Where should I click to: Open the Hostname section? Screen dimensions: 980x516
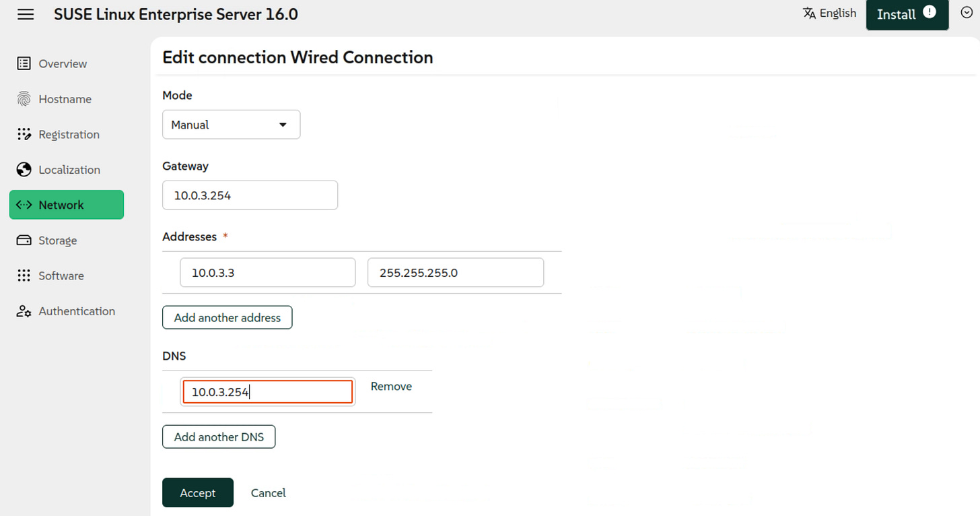(67, 99)
